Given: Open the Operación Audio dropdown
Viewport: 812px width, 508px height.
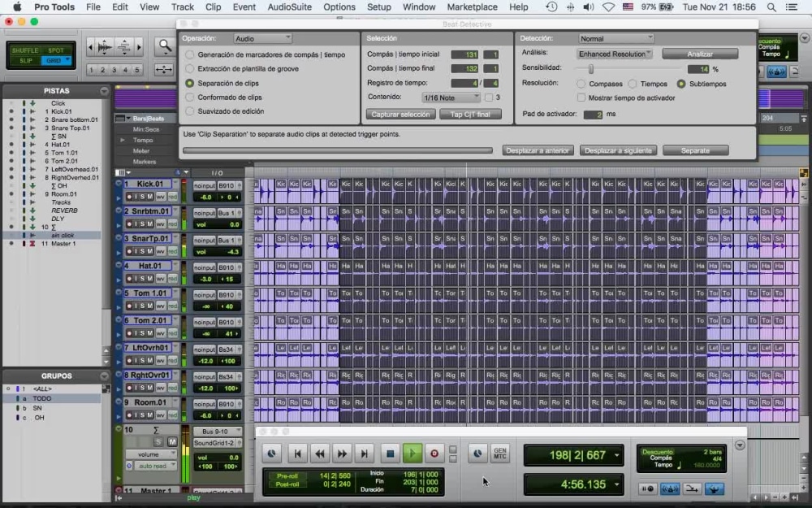Looking at the screenshot, I should point(262,38).
